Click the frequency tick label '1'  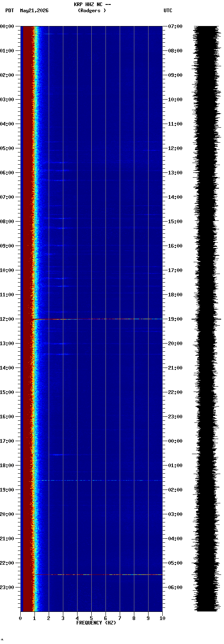pyautogui.click(x=34, y=618)
